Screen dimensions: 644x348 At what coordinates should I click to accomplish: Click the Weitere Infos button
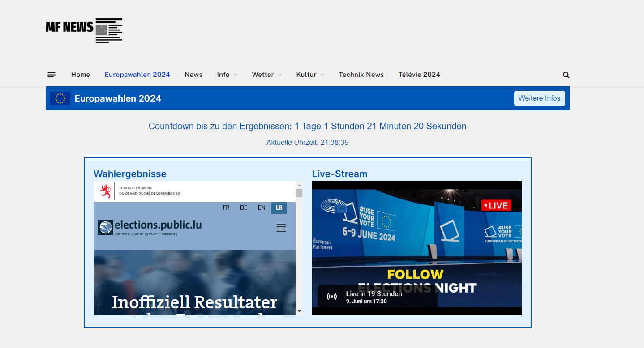(x=539, y=98)
